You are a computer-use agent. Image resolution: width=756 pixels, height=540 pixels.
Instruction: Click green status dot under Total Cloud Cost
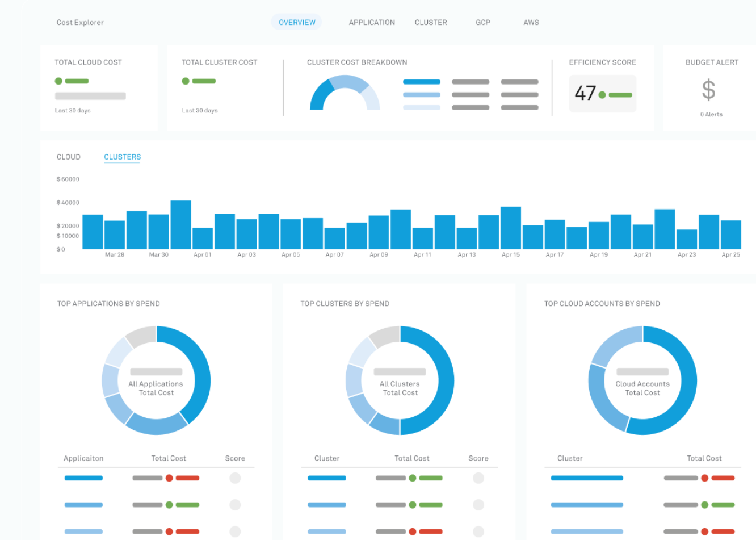pos(58,81)
